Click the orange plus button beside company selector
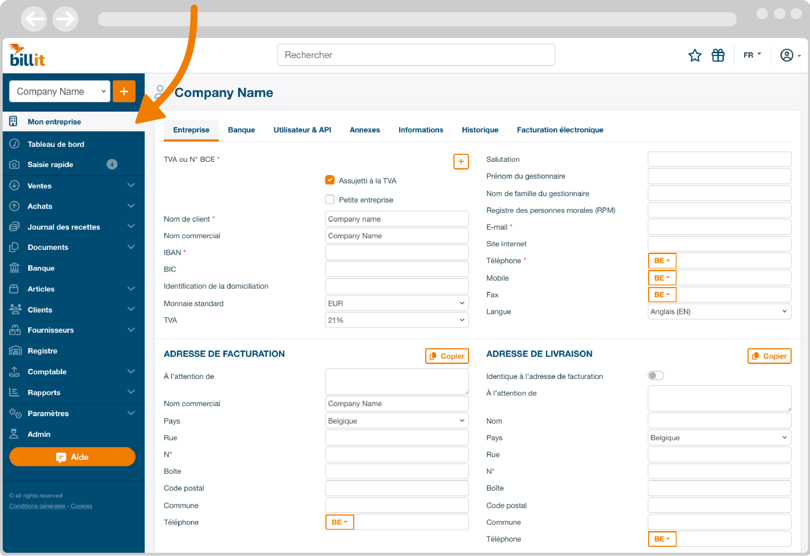Image resolution: width=810 pixels, height=556 pixels. click(124, 91)
